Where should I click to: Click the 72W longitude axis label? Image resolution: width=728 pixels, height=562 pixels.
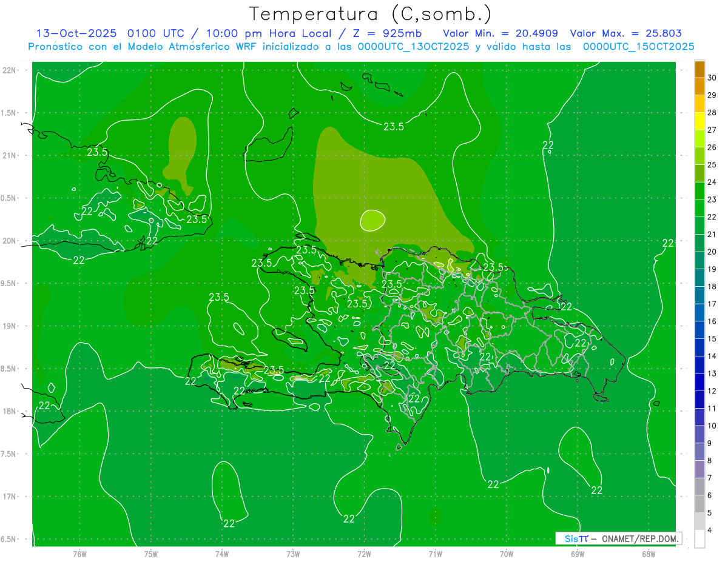pos(364,554)
